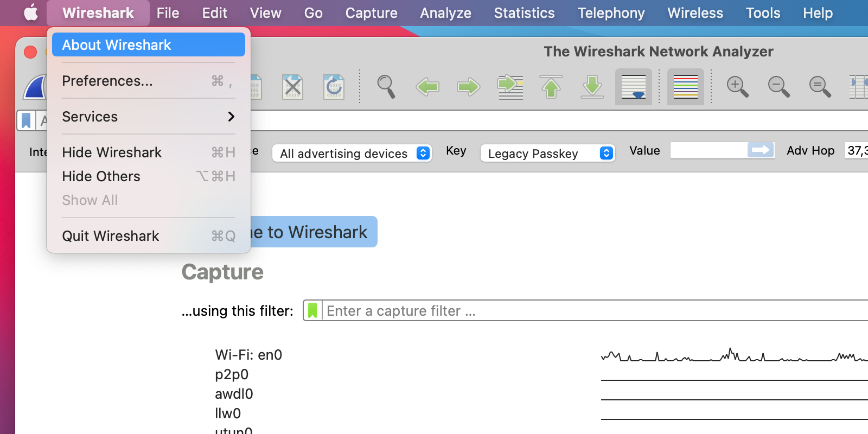This screenshot has width=868, height=434.
Task: Open the File menu
Action: coord(168,13)
